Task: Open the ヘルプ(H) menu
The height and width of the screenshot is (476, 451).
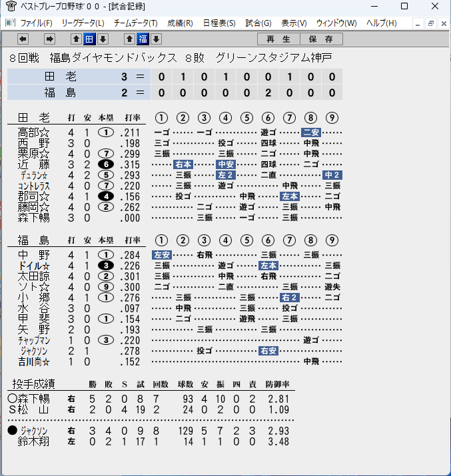Action: [382, 23]
